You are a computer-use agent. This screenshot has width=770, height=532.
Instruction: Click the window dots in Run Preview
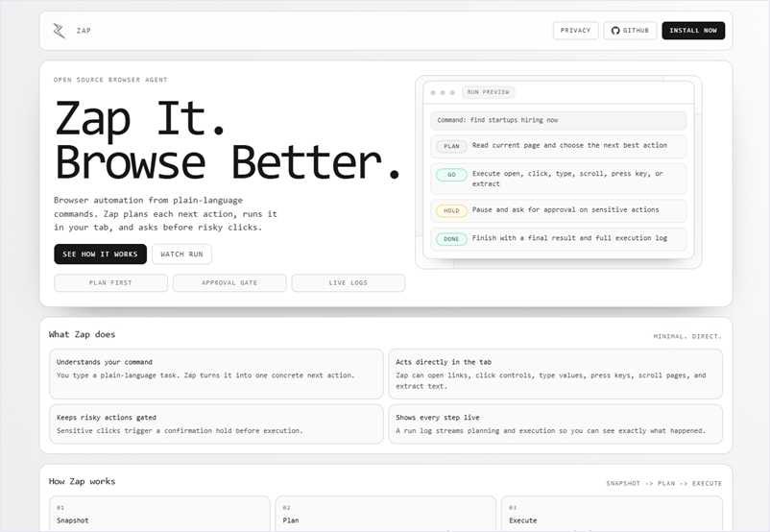point(442,92)
